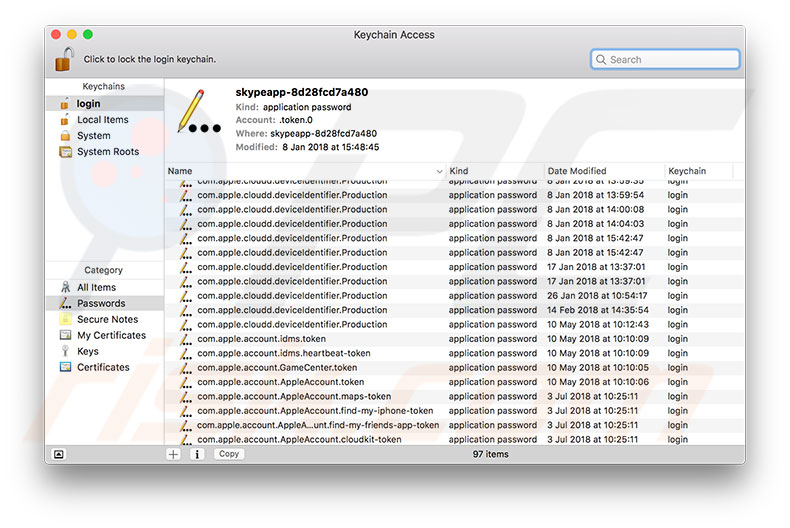The image size is (790, 528).
Task: Select the System keychain
Action: pos(94,136)
